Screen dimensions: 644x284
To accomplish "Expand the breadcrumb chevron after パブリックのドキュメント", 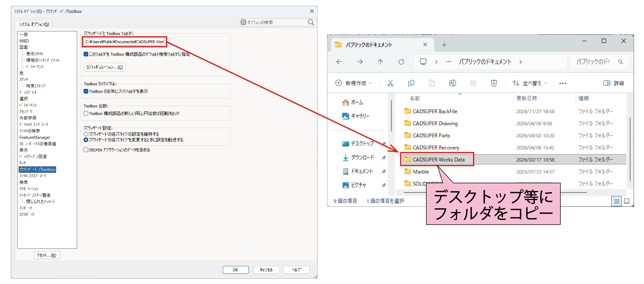I will click(x=520, y=62).
